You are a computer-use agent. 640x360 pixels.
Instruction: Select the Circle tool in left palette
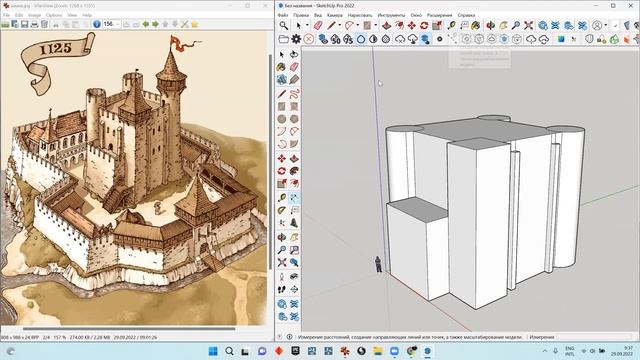[282, 119]
